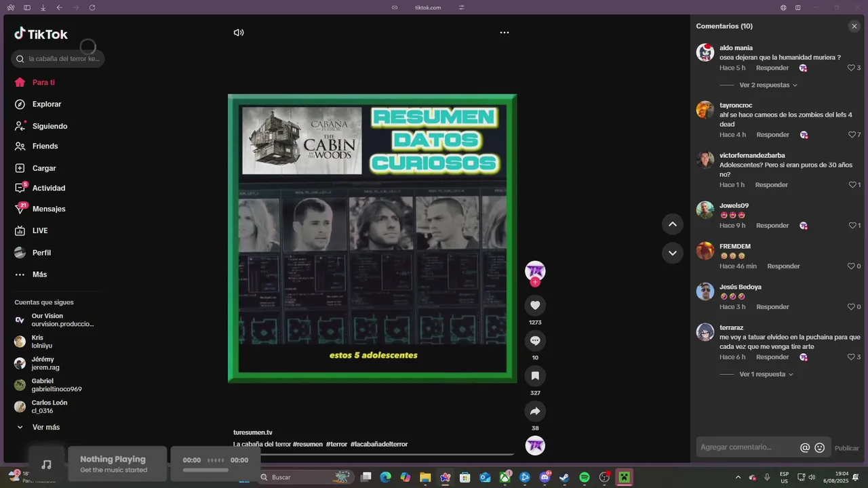Reply to FREMDEM's comment via Responder
The image size is (868, 488).
coord(784,266)
